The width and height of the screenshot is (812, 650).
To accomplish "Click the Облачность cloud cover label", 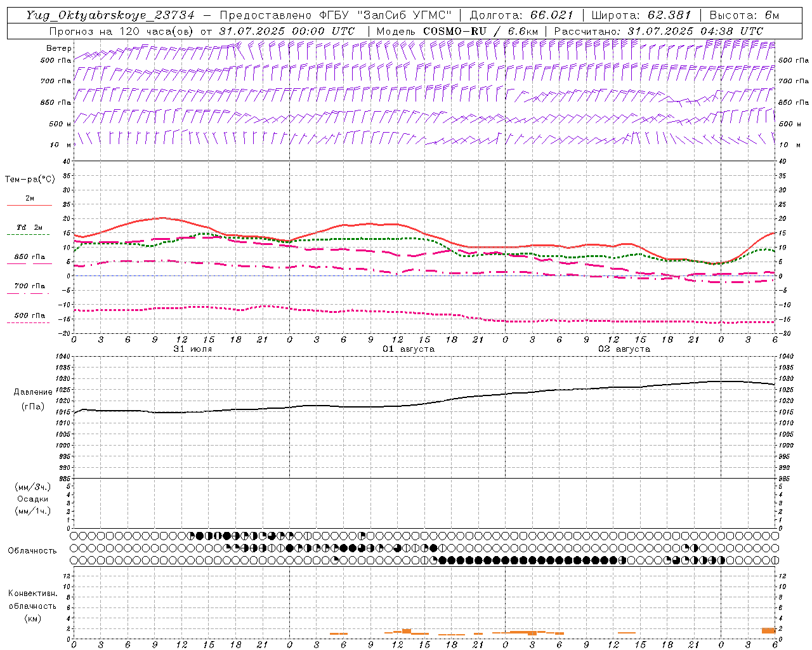I will tap(32, 551).
